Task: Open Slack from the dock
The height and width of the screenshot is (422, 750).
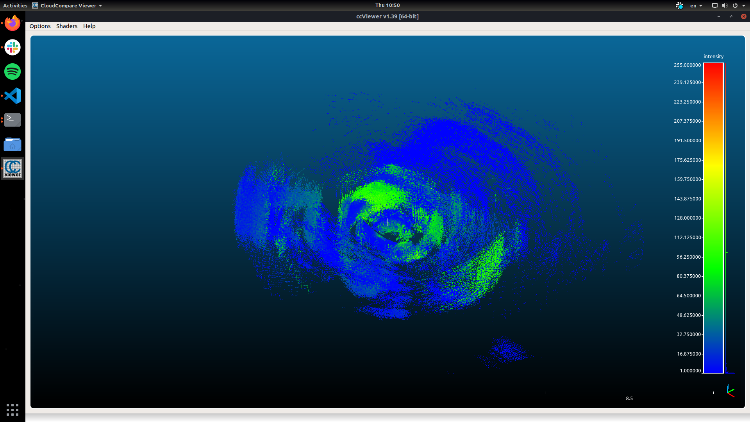Action: pos(13,47)
